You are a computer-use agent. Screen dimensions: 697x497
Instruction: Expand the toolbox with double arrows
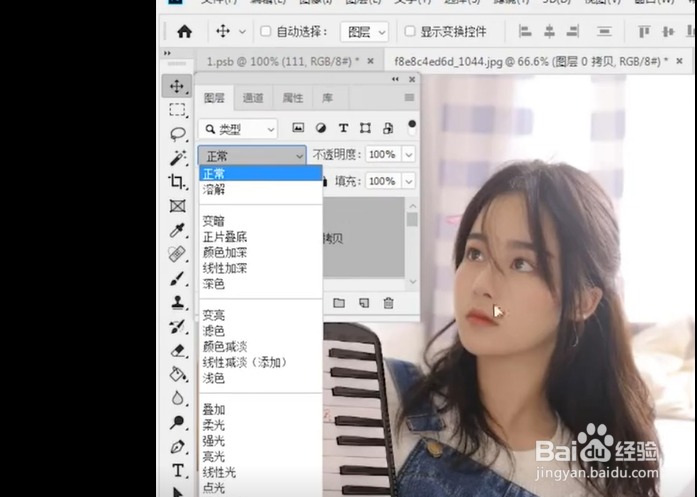click(167, 53)
